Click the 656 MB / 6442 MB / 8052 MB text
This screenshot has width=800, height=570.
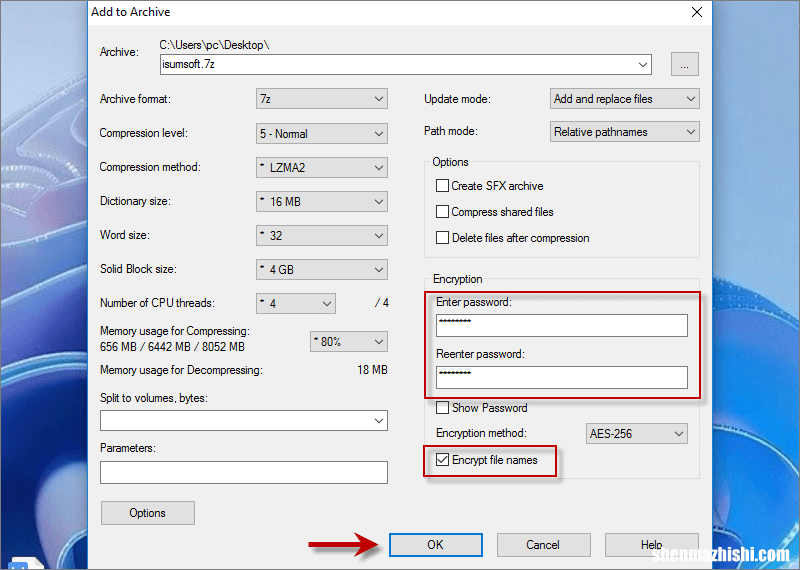pos(172,347)
